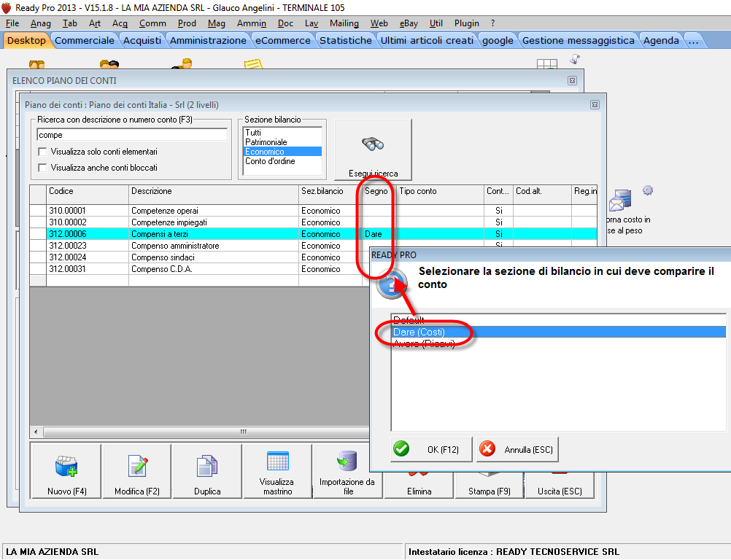The width and height of the screenshot is (731, 560).
Task: Click the scroll-shaped icon on the desktop
Action: [576, 59]
